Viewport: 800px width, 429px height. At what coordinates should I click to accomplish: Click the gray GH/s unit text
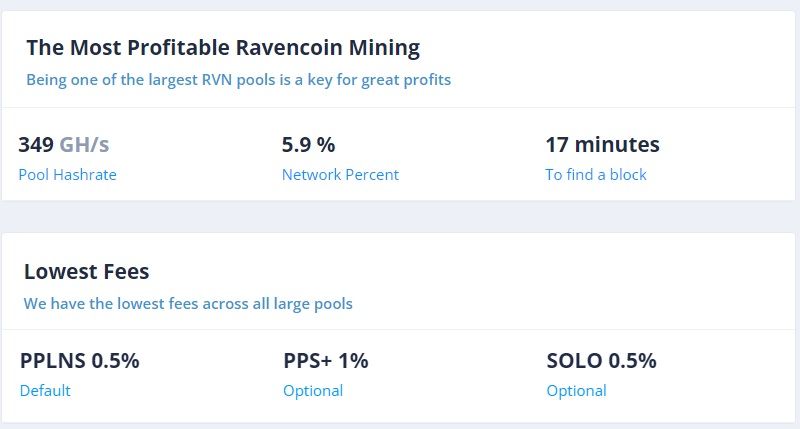pos(84,145)
